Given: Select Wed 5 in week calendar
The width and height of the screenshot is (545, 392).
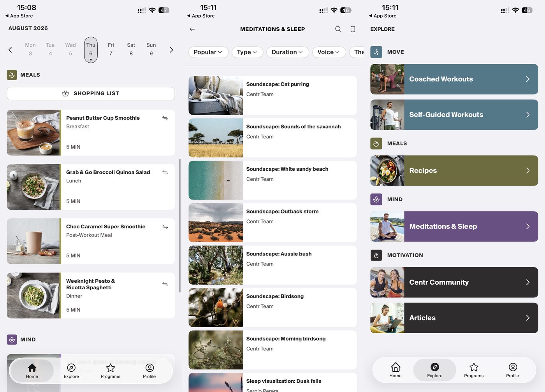Looking at the screenshot, I should point(70,49).
